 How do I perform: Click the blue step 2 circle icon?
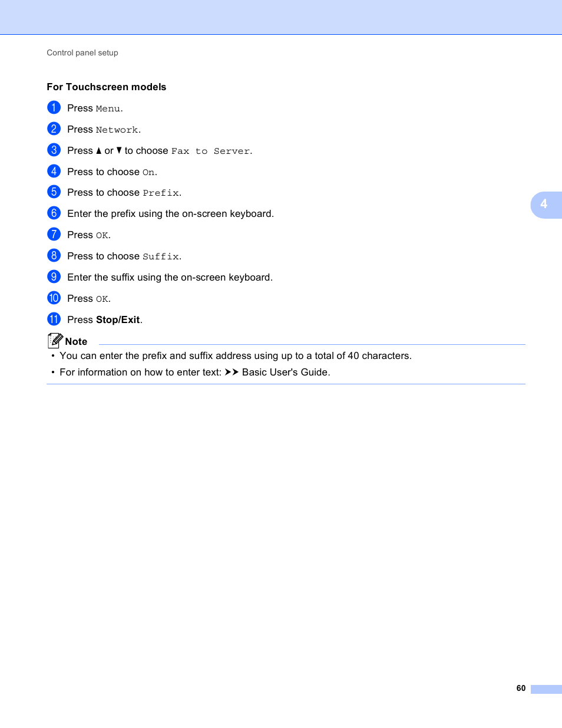[x=54, y=129]
